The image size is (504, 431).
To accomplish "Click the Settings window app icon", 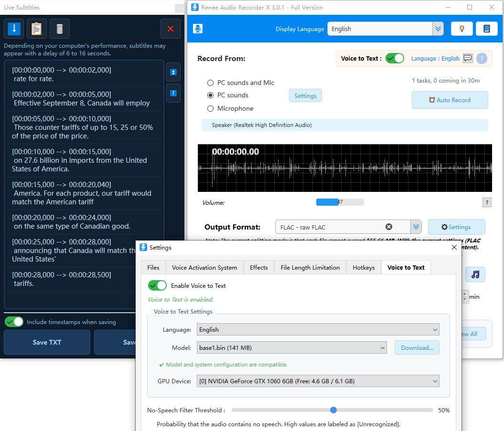I will [143, 247].
